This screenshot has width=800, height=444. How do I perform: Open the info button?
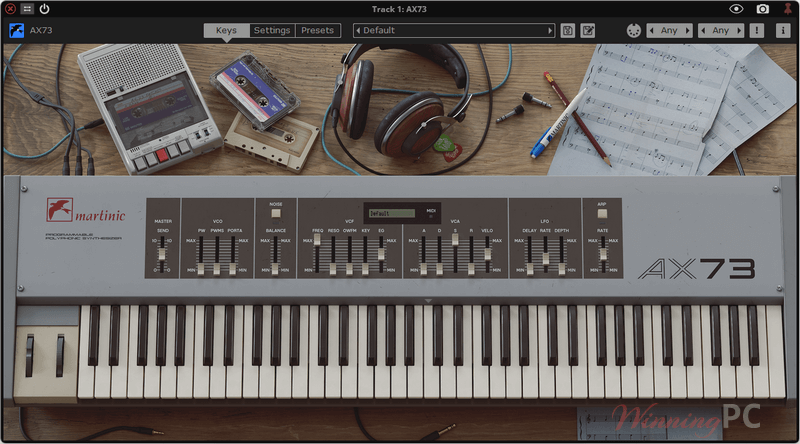point(783,31)
